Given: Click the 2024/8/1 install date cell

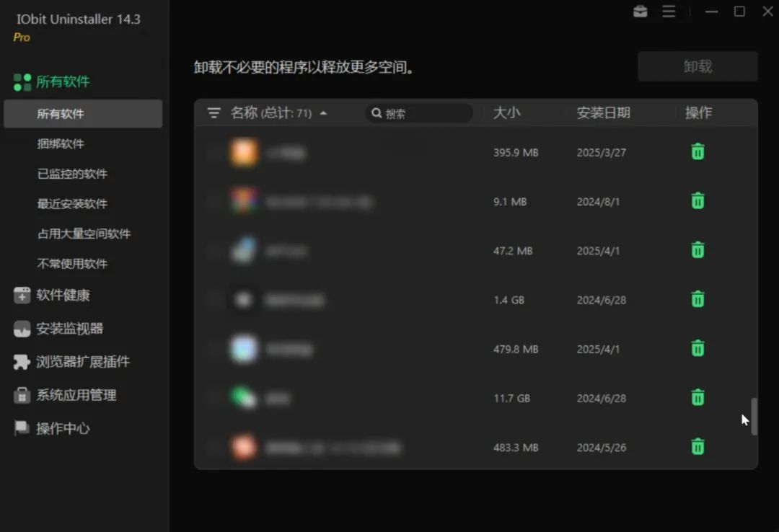Looking at the screenshot, I should pos(598,202).
